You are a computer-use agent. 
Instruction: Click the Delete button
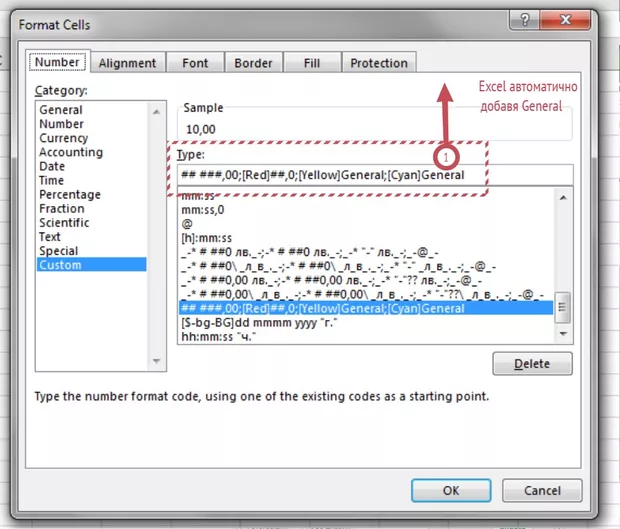coord(532,363)
